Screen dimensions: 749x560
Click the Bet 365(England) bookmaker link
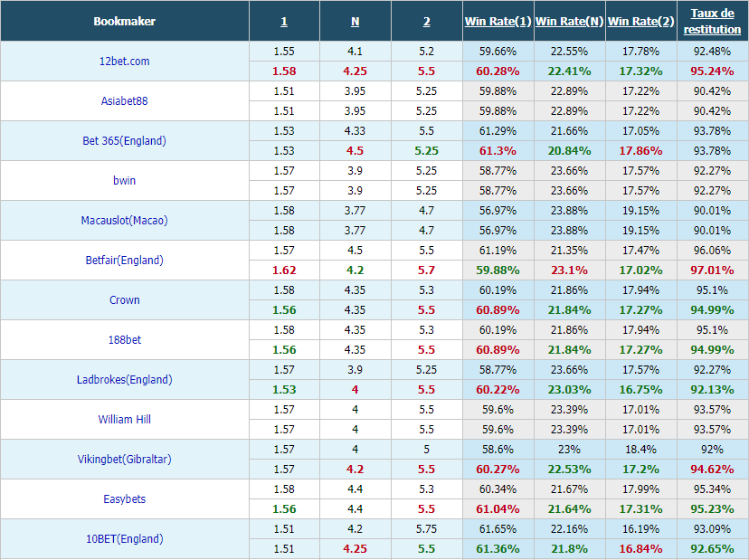click(124, 140)
